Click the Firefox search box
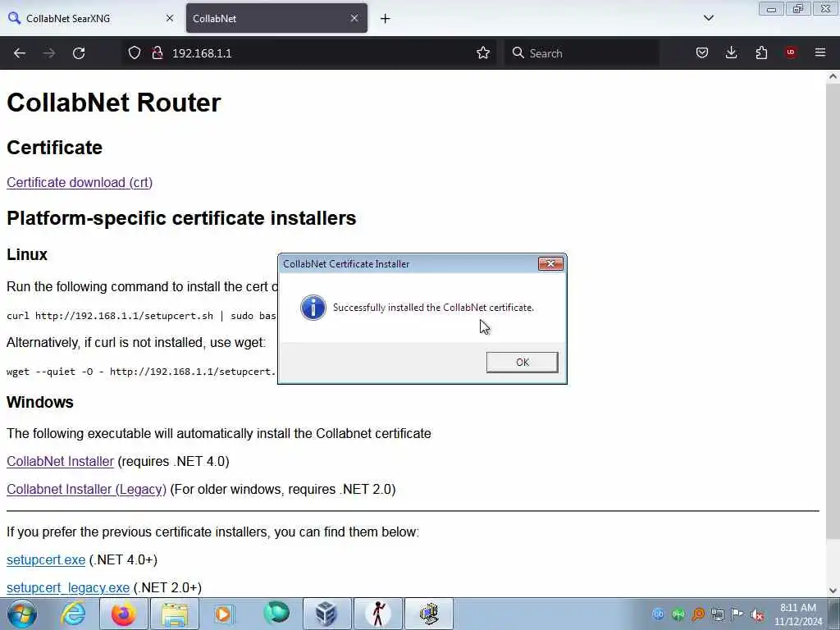The width and height of the screenshot is (840, 630). pos(582,53)
